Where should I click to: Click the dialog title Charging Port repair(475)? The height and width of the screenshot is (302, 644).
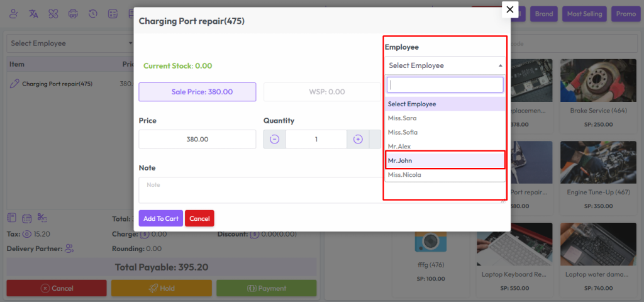192,21
